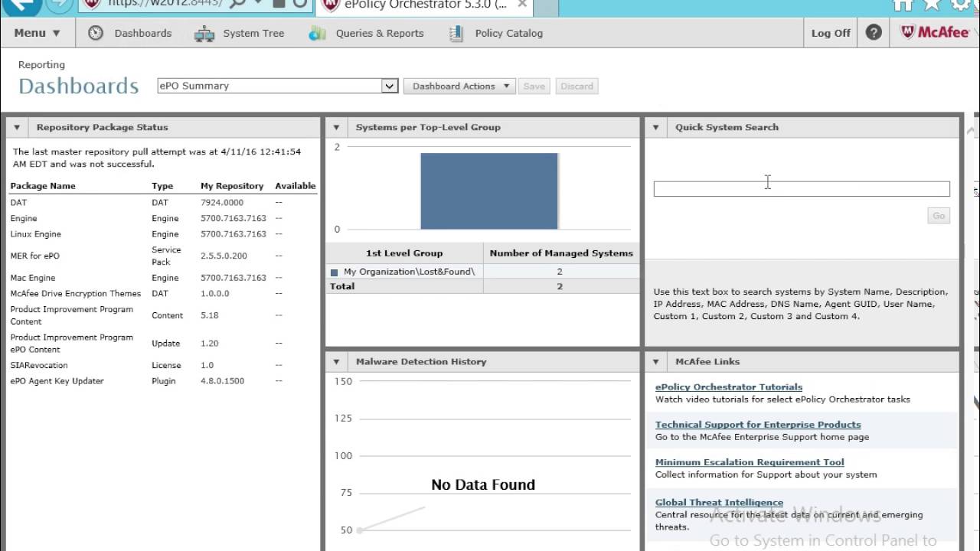Open the Menu dropdown
This screenshot has width=980, height=551.
(x=37, y=33)
